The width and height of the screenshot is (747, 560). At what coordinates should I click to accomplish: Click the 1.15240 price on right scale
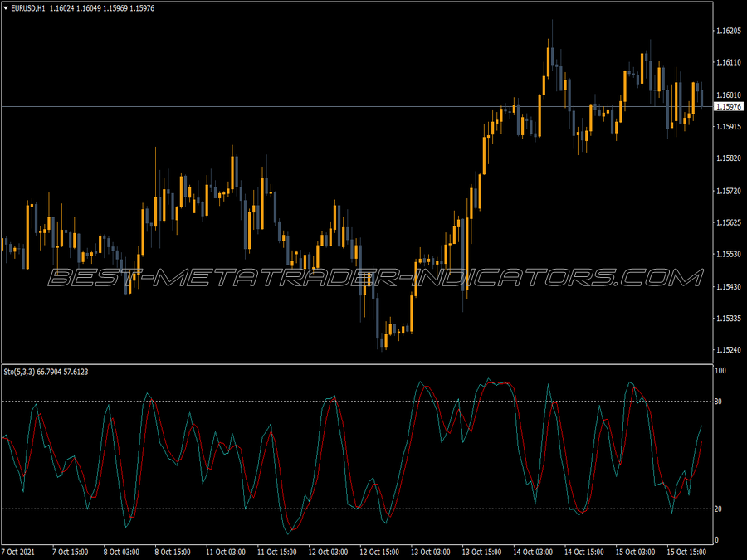[x=730, y=348]
